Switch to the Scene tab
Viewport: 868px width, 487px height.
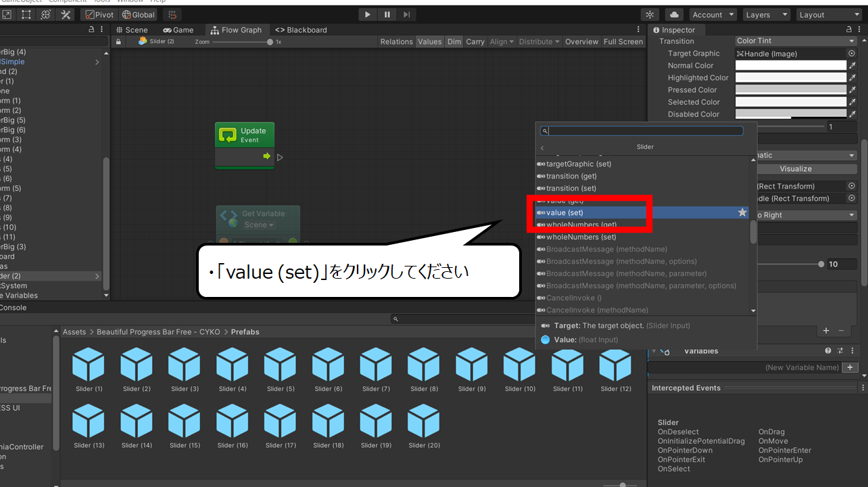[132, 30]
